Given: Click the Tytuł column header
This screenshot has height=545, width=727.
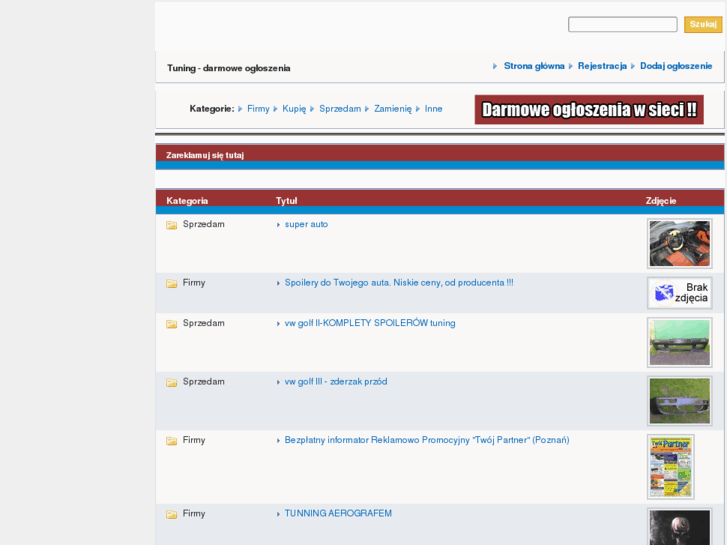Looking at the screenshot, I should pyautogui.click(x=287, y=201).
